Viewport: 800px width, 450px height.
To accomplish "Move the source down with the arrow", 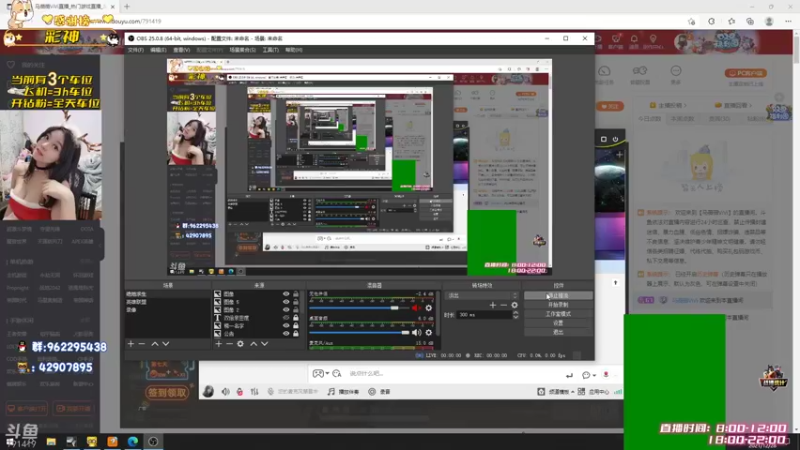I will (x=264, y=344).
